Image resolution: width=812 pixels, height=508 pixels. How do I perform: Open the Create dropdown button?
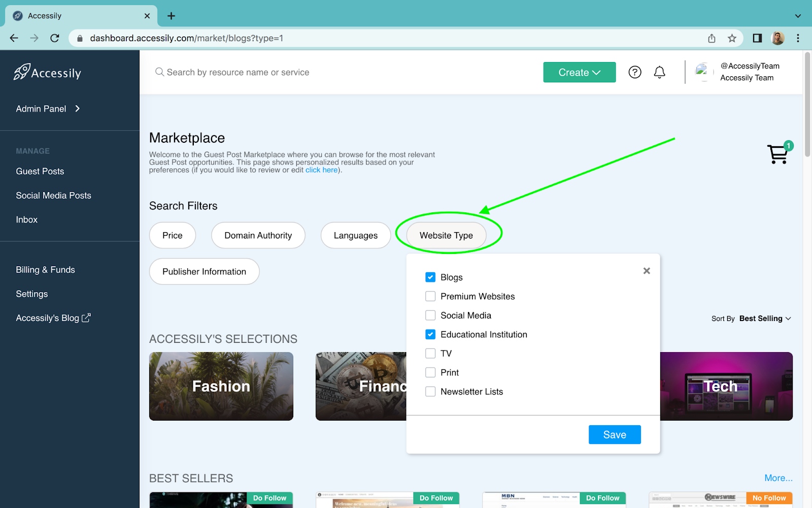coord(580,72)
